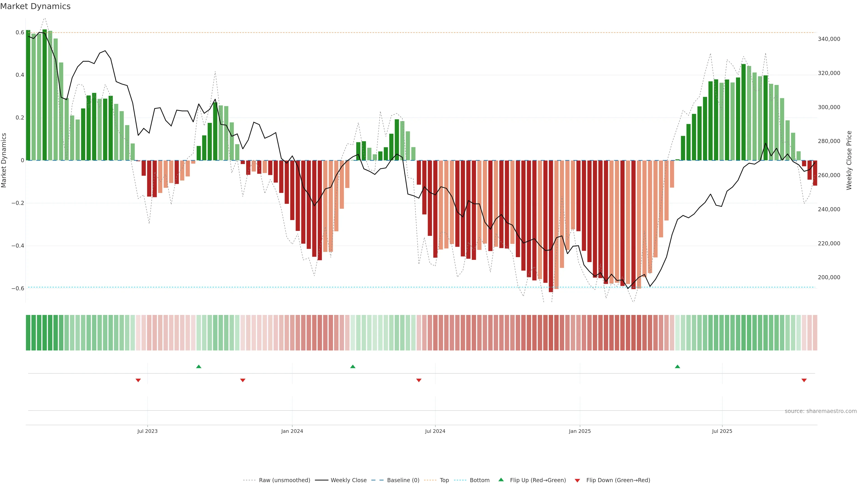Toggle the Weekly Close legend entry
Viewport: 868px width, 488px height.
(x=348, y=480)
